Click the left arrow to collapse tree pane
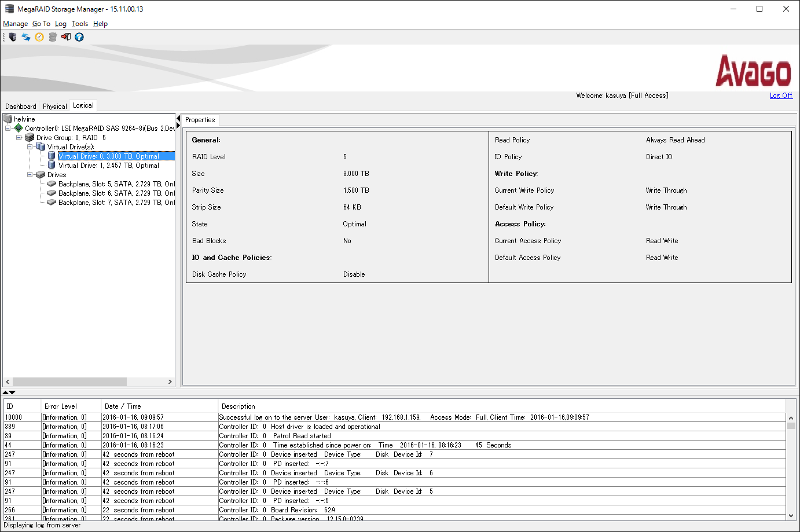Image resolution: width=800 pixels, height=532 pixels. [x=178, y=119]
